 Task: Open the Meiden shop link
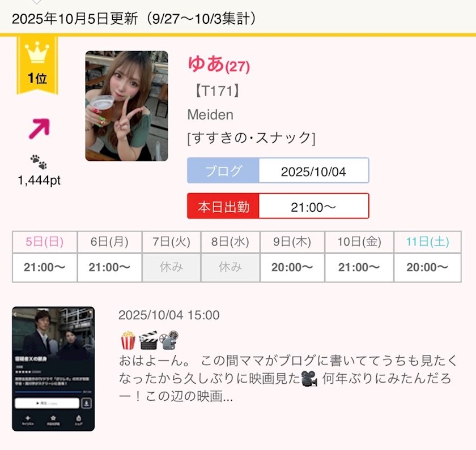[x=210, y=114]
